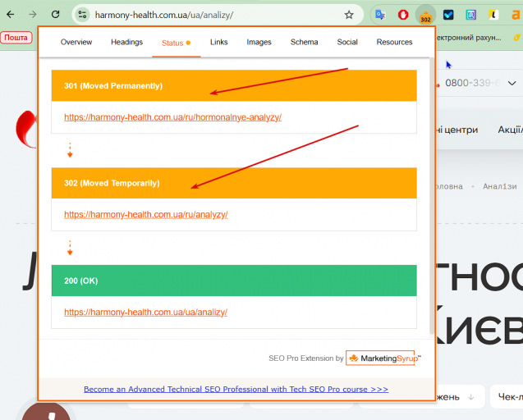Open the blue checkmark extension
This screenshot has height=420, width=523.
coord(448,15)
